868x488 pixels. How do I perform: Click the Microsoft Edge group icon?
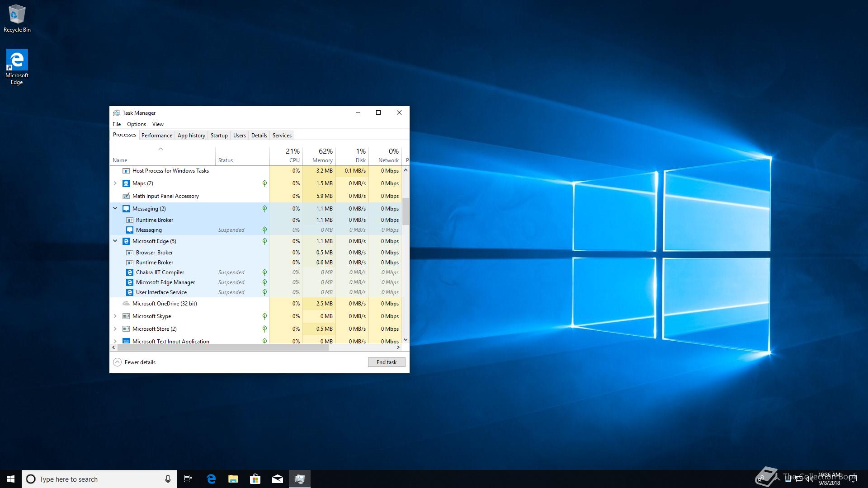coord(126,241)
